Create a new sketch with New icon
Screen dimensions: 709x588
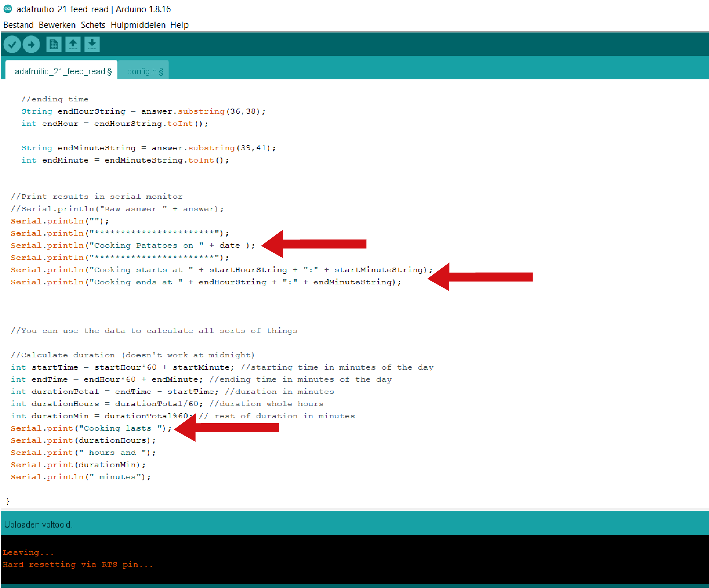pyautogui.click(x=54, y=44)
